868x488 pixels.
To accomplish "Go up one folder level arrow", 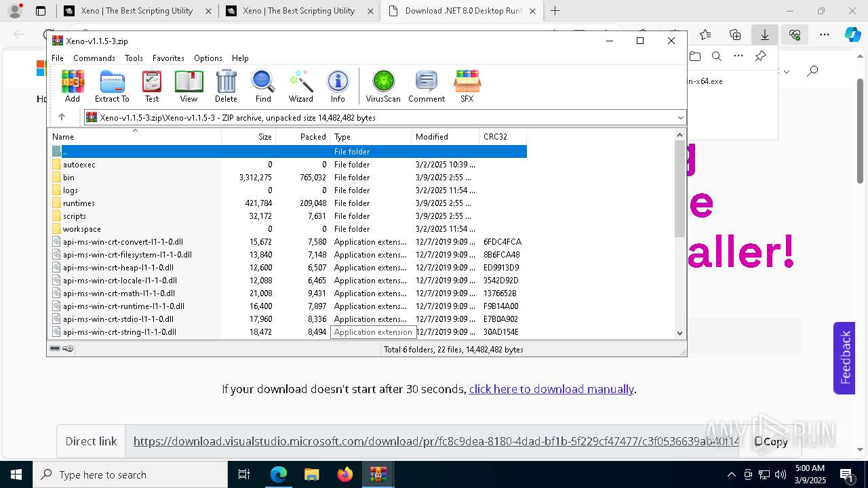I will point(62,117).
